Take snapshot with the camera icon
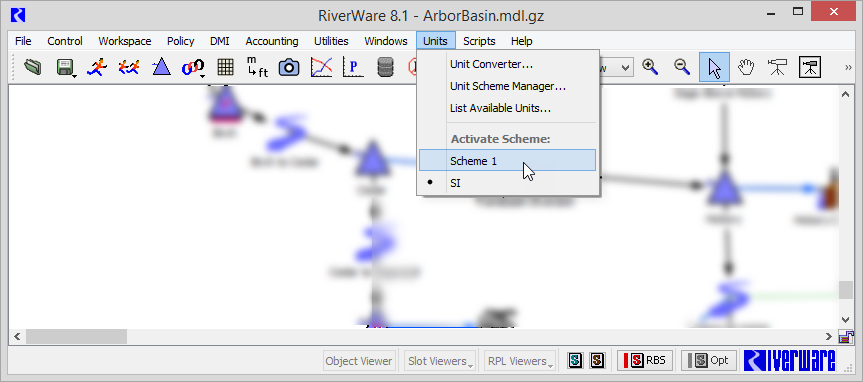This screenshot has width=863, height=382. (x=289, y=67)
